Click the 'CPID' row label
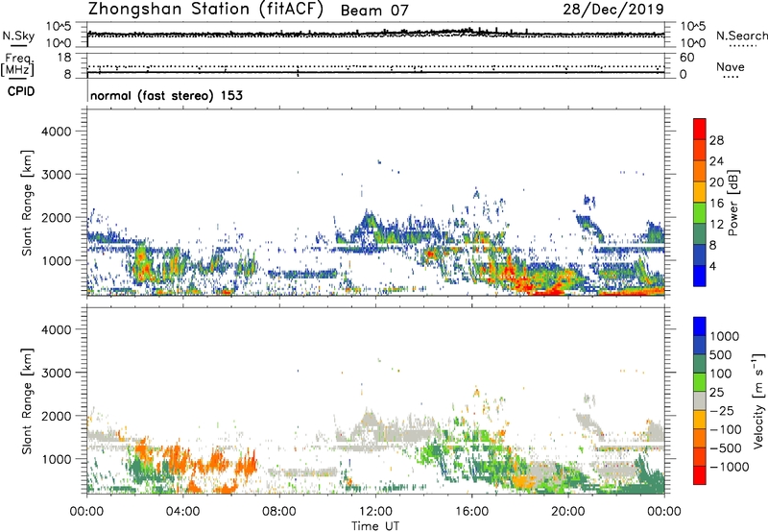Screen dimensions: 768x532 coord(21,91)
